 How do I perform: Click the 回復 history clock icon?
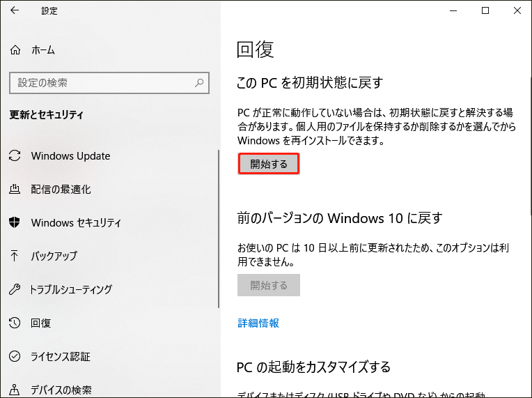15,323
